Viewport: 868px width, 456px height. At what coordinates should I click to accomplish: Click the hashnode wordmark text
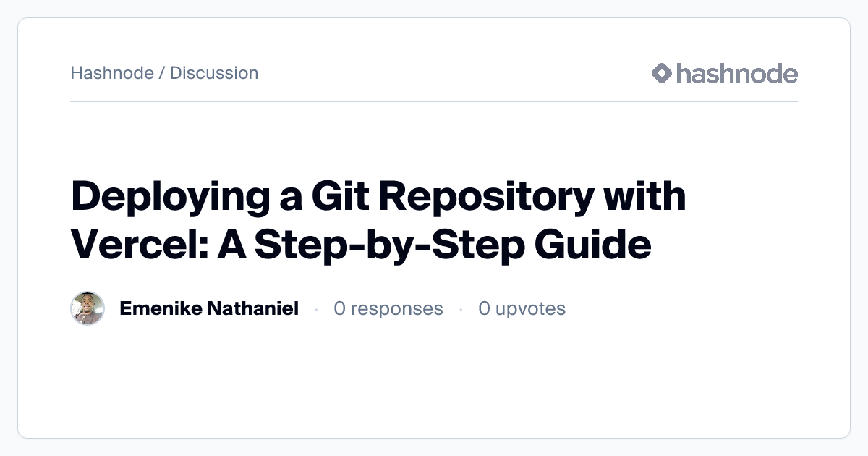736,73
